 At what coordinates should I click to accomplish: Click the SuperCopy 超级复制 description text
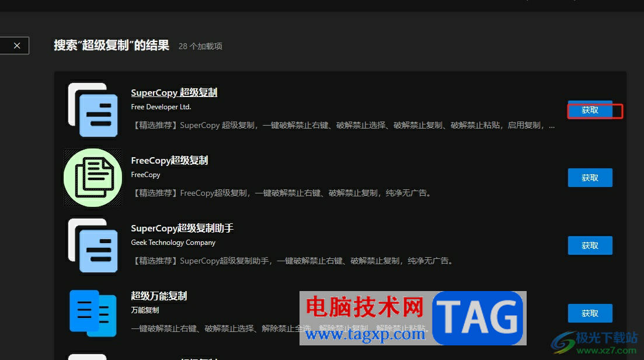(x=343, y=125)
